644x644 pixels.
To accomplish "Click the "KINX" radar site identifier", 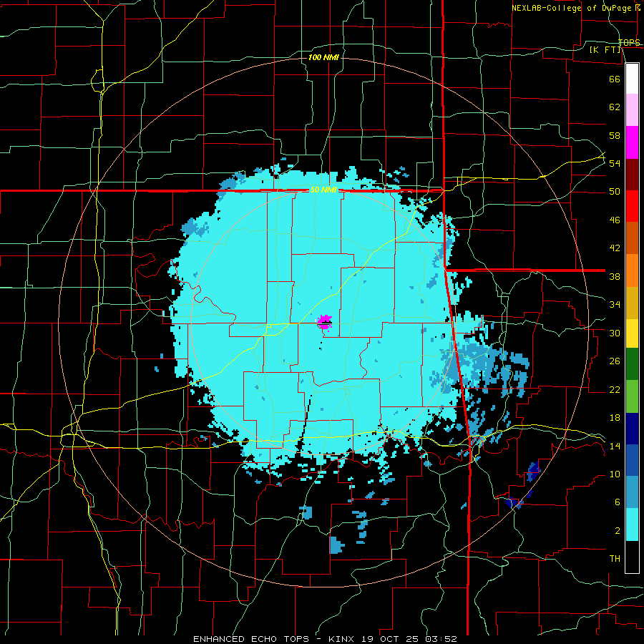I will tap(342, 639).
